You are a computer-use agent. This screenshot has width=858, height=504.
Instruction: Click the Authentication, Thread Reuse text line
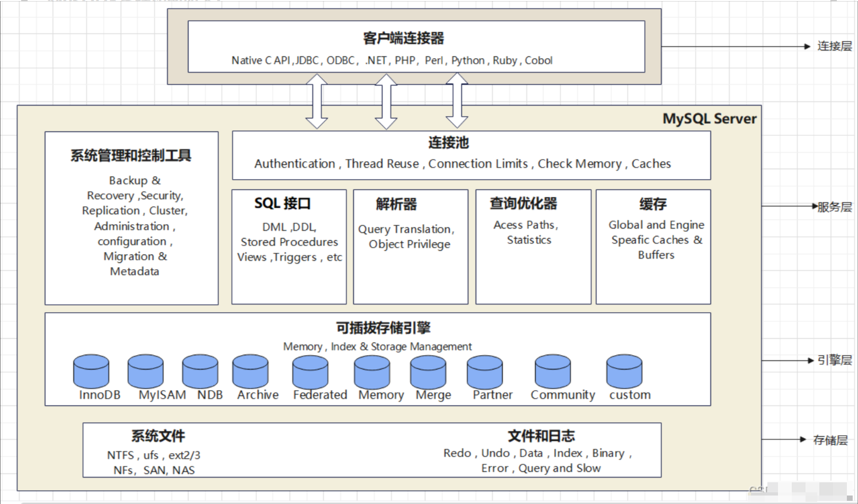(x=463, y=164)
